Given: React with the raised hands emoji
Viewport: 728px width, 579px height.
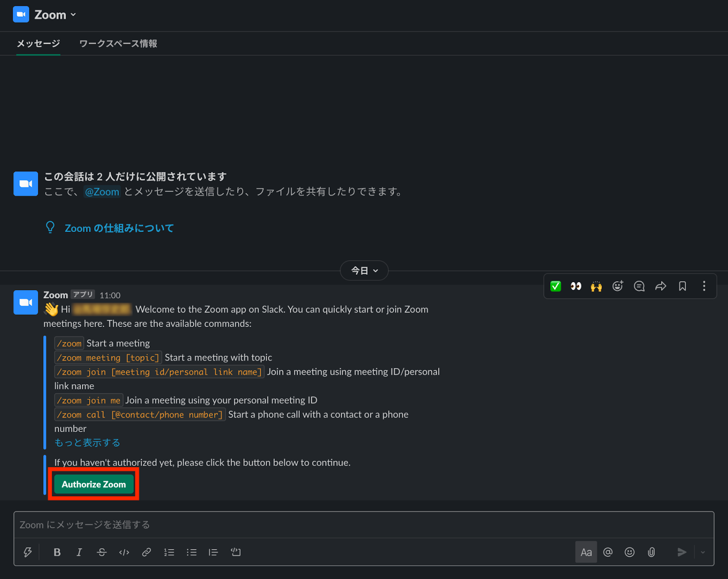Looking at the screenshot, I should tap(596, 286).
